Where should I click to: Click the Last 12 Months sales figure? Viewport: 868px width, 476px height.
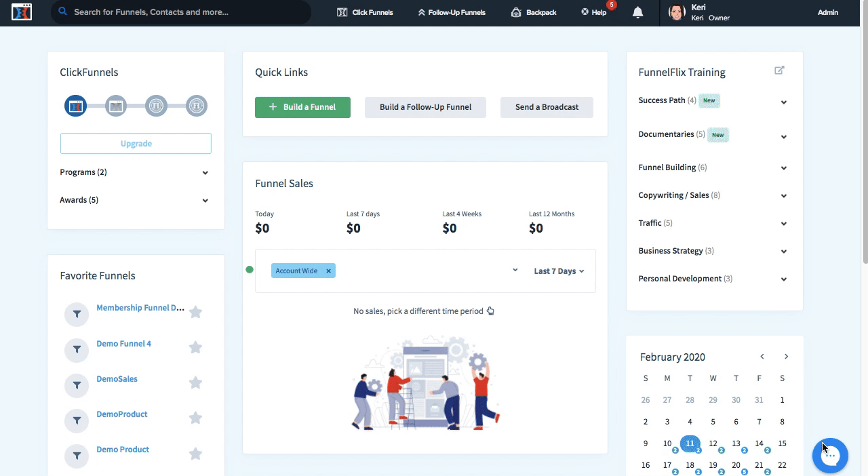click(x=536, y=229)
